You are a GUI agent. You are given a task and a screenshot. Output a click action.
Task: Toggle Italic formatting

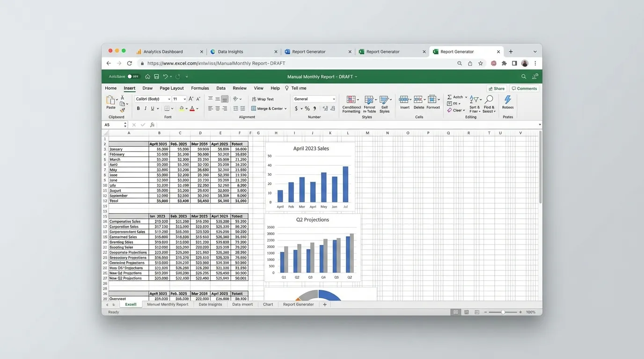[x=145, y=108]
